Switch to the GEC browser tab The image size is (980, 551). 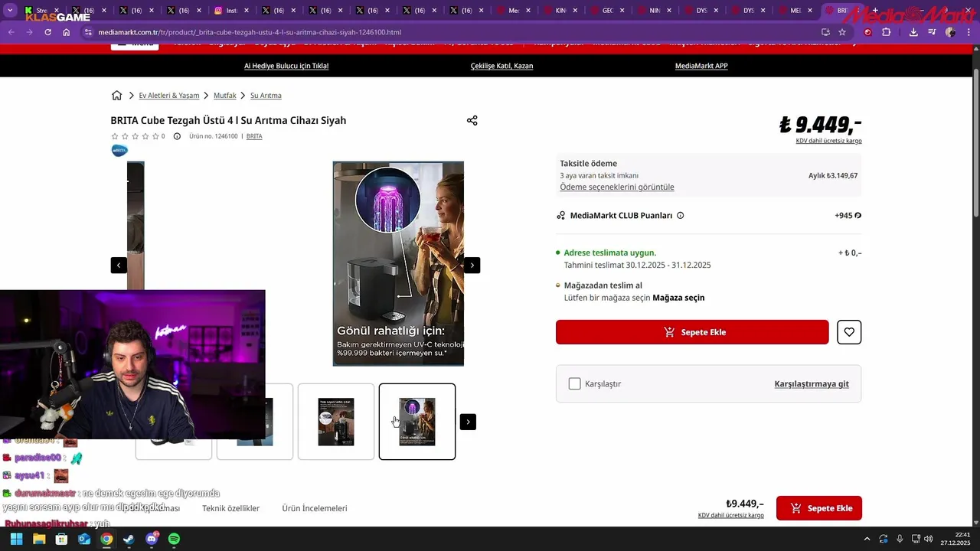point(608,11)
